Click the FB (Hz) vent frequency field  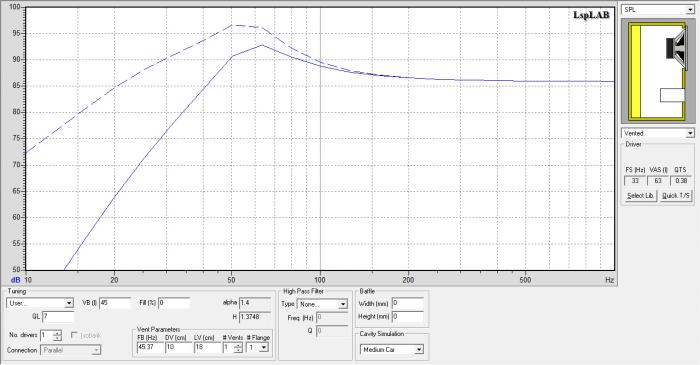(x=150, y=348)
